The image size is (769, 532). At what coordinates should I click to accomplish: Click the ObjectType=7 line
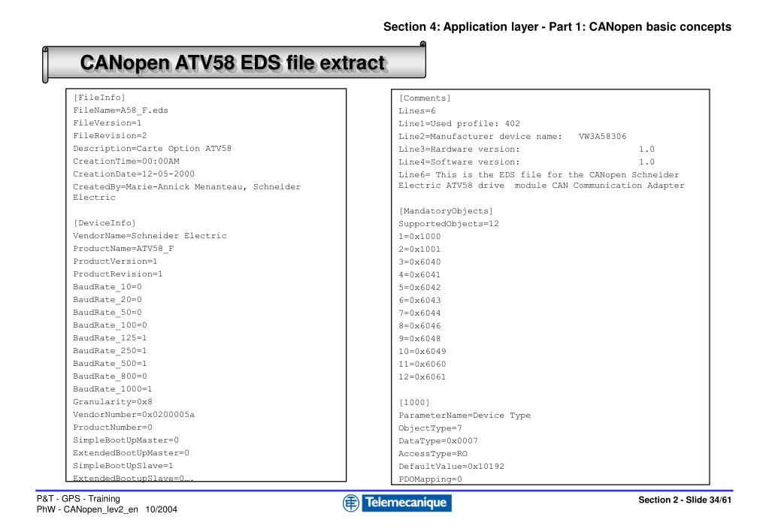(430, 428)
